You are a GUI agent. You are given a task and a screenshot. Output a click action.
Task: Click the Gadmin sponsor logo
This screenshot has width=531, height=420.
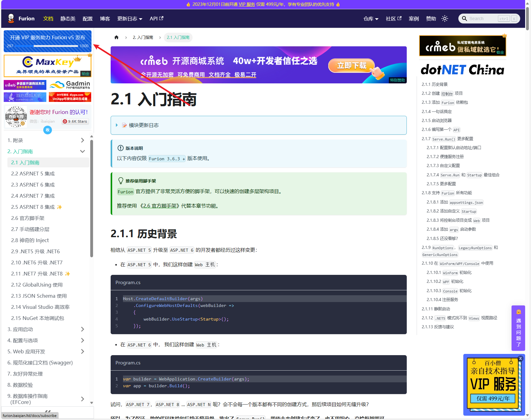click(70, 85)
